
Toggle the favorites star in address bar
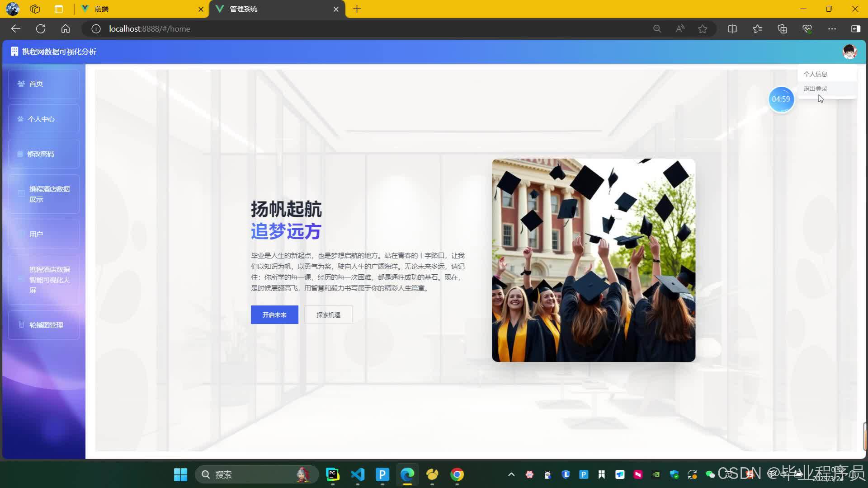pyautogui.click(x=703, y=28)
